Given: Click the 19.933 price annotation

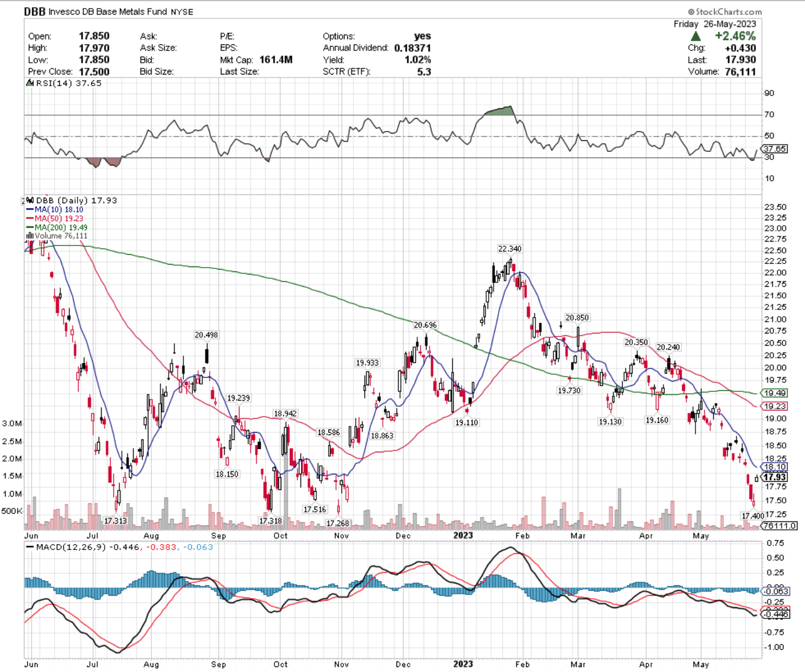Looking at the screenshot, I should pyautogui.click(x=367, y=363).
